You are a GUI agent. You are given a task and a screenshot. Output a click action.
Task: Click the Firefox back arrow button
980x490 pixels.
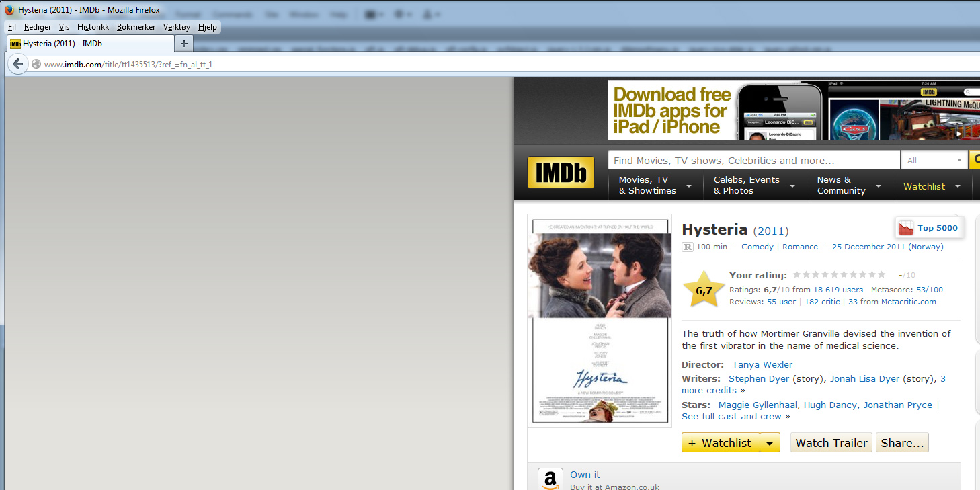click(17, 64)
